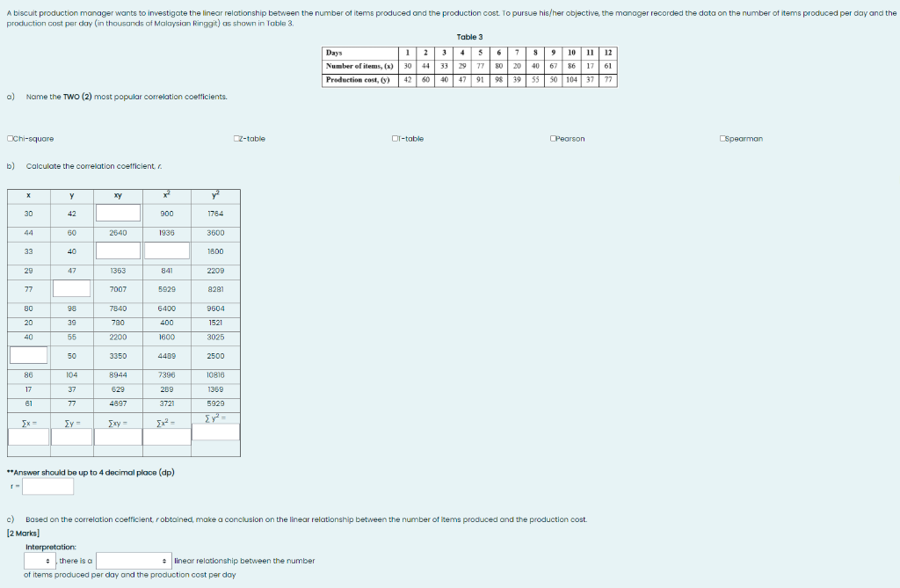
Task: Select the Pearson checkbox
Action: 553,138
